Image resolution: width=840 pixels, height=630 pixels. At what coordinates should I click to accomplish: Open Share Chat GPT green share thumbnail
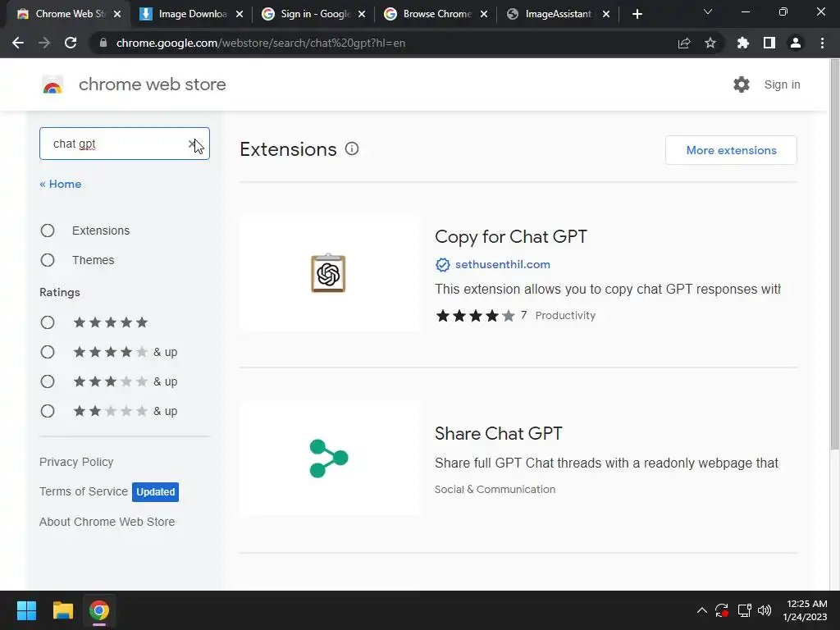pyautogui.click(x=329, y=459)
